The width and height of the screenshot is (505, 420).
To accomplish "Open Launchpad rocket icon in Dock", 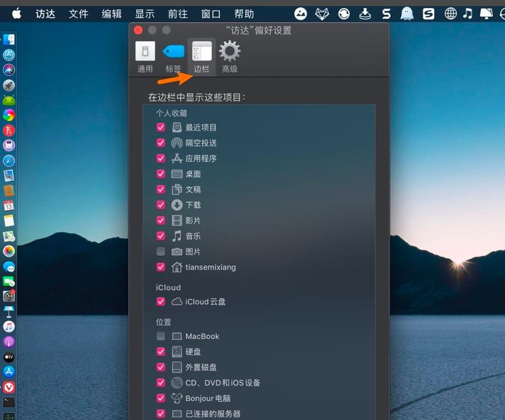I will (x=9, y=85).
